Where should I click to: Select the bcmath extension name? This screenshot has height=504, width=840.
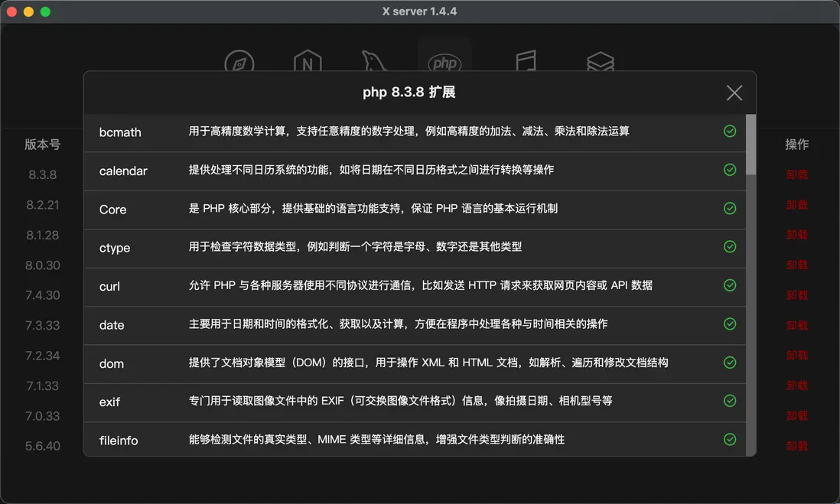(120, 132)
